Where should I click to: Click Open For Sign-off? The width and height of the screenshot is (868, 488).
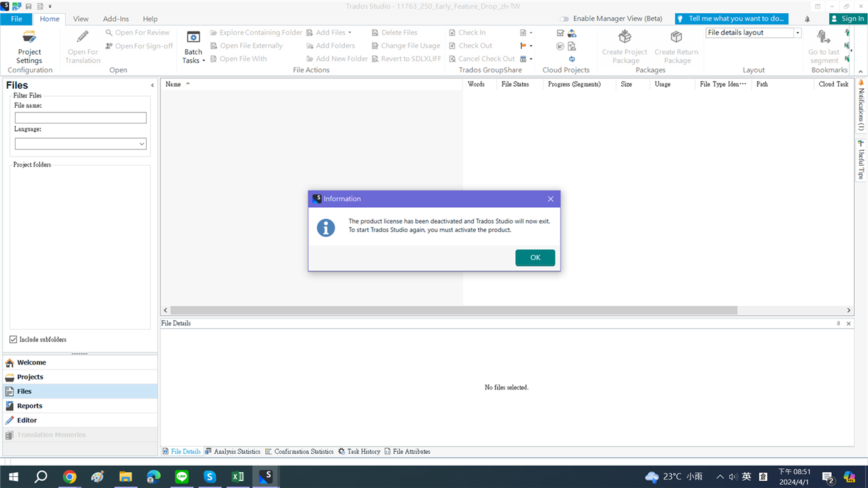click(x=139, y=46)
